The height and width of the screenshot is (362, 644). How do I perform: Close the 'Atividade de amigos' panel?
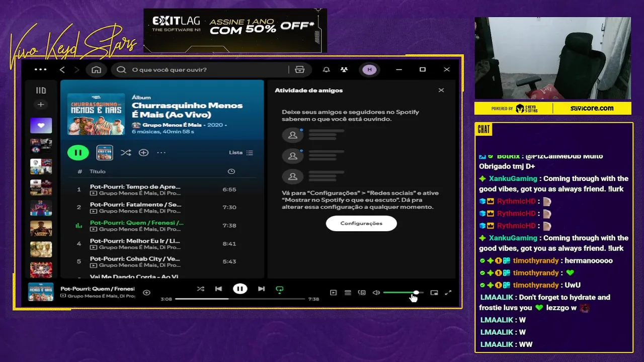point(441,90)
